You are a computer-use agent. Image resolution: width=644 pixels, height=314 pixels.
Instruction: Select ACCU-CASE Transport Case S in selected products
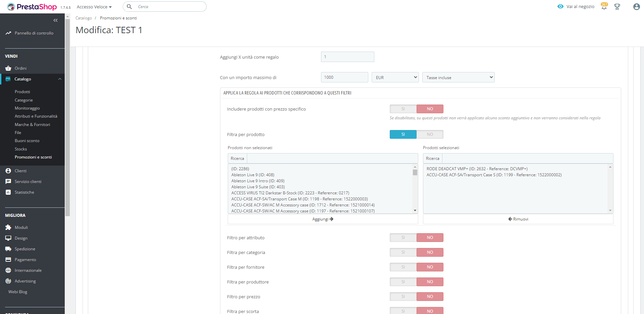494,175
